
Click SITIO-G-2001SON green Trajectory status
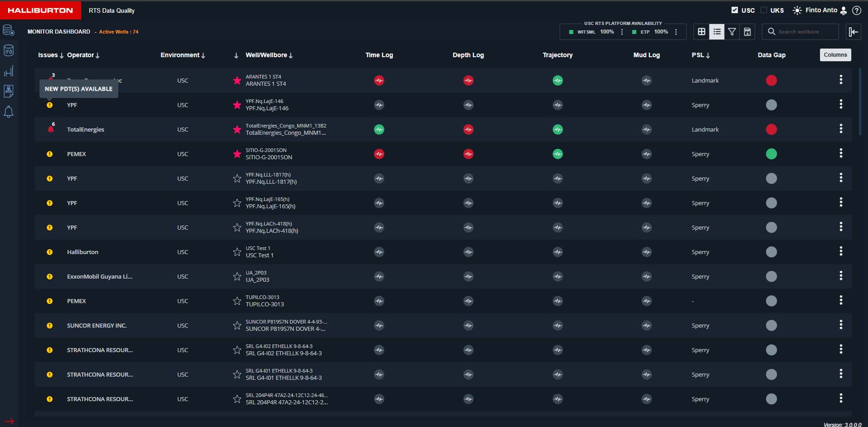(x=558, y=154)
